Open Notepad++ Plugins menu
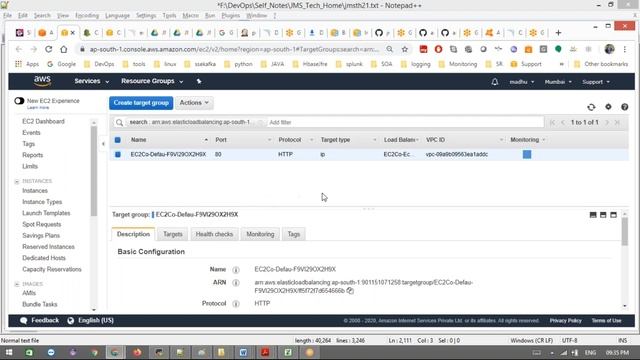The image size is (640, 360). coord(231,16)
